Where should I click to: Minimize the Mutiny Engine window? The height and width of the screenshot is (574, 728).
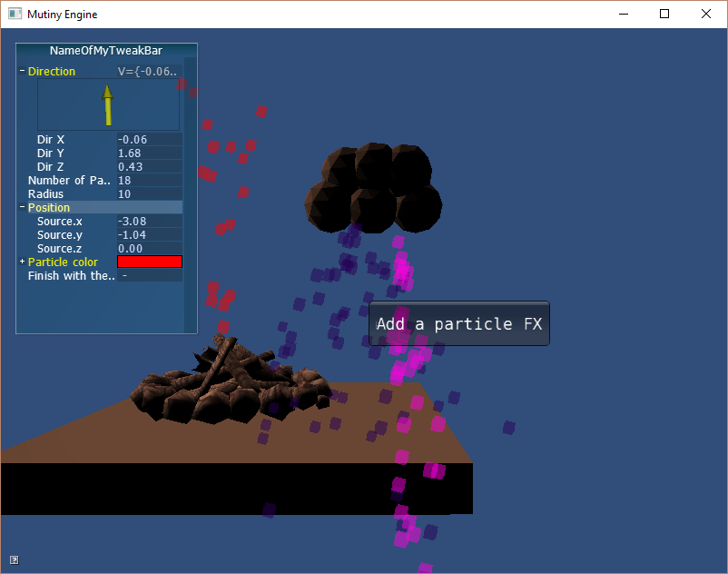623,15
